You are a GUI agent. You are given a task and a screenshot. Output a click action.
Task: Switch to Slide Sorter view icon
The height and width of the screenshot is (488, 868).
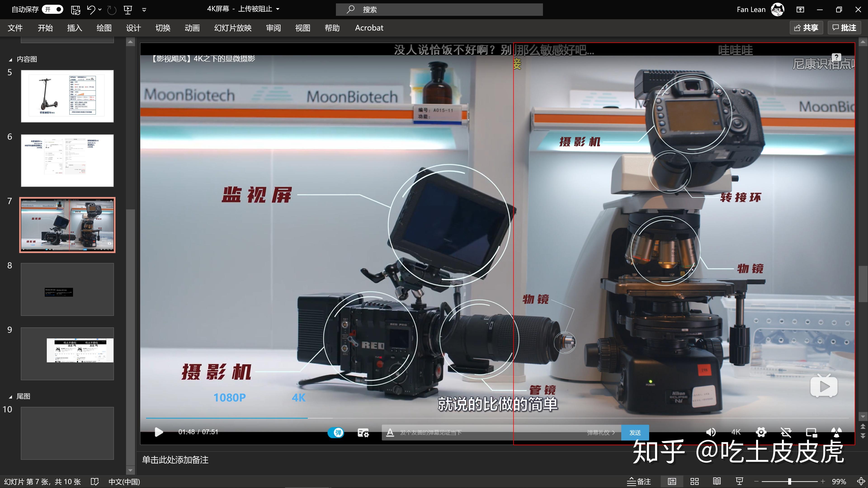694,482
